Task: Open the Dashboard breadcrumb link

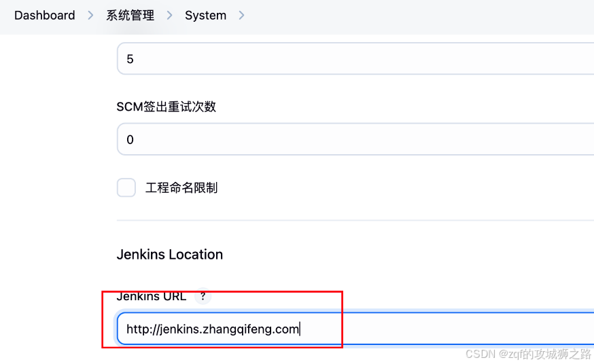Action: click(45, 16)
